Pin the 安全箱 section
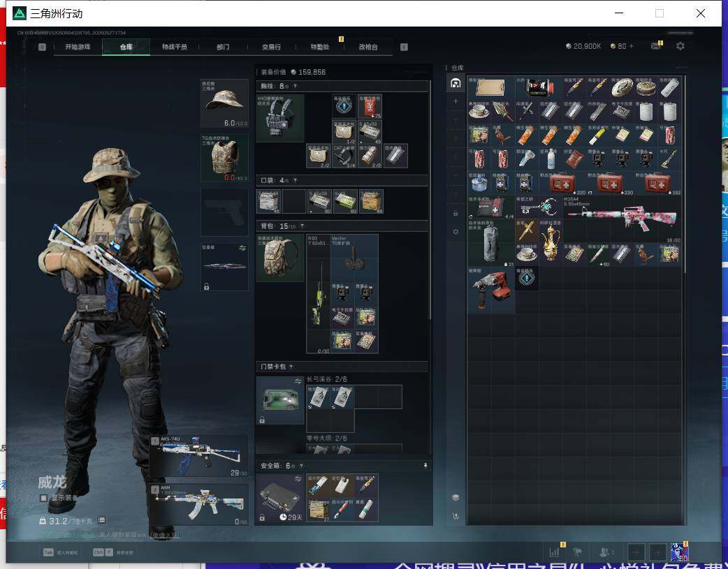 tap(425, 466)
